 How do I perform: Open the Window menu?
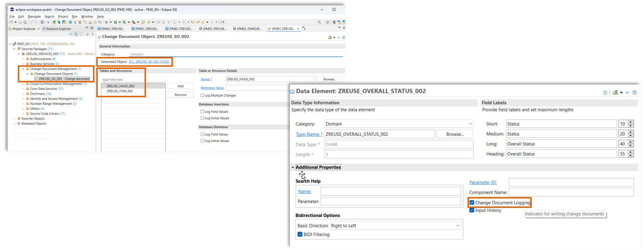(87, 16)
